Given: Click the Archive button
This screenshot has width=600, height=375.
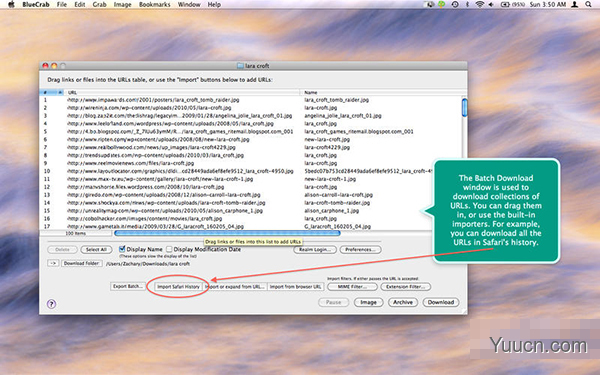Looking at the screenshot, I should coord(403,302).
